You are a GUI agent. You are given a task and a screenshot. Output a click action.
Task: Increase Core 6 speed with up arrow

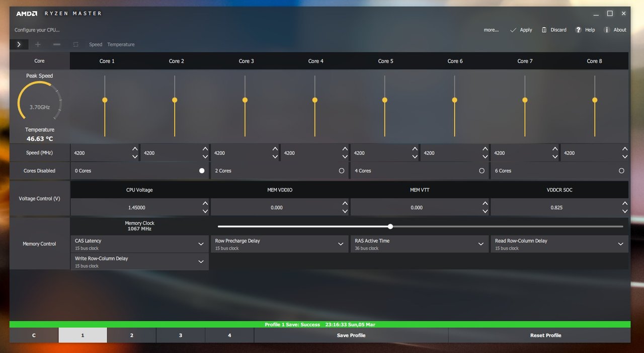pyautogui.click(x=485, y=149)
